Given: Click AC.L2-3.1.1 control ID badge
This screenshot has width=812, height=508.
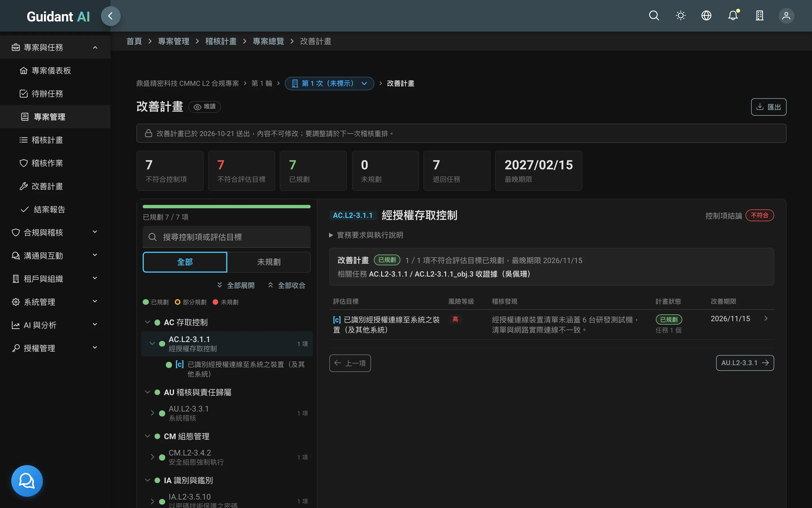Looking at the screenshot, I should click(353, 215).
